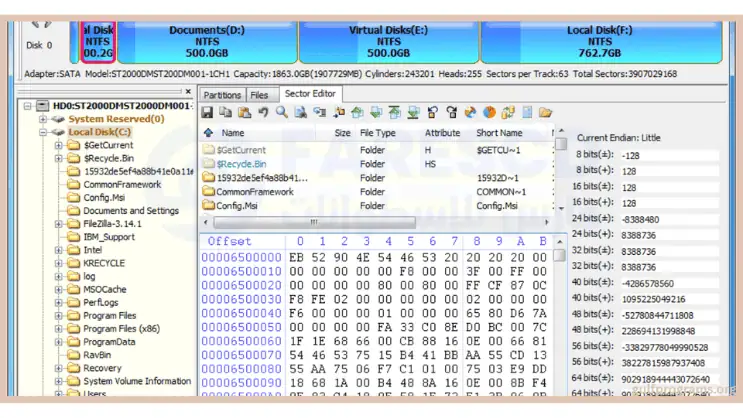This screenshot has height=418, width=743.
Task: Click offset 00006500040 in hex view
Action: pyautogui.click(x=241, y=313)
